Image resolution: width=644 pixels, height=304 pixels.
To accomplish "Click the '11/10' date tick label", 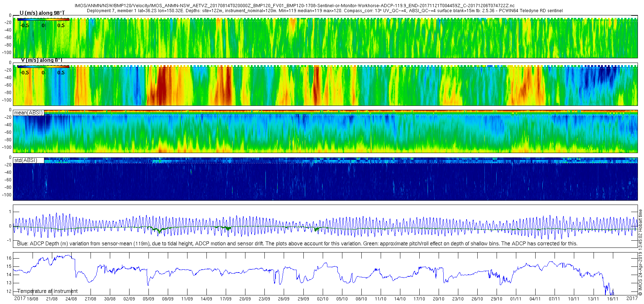I will (x=381, y=299).
